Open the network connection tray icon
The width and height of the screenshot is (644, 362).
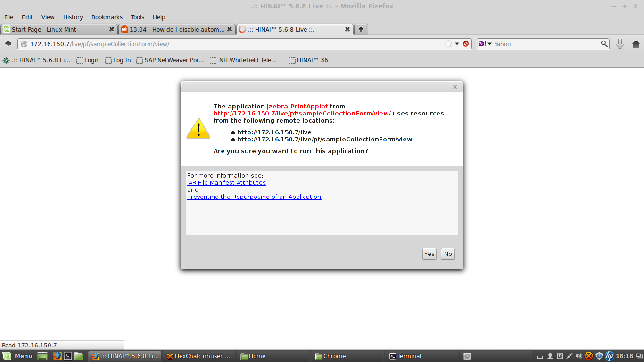pos(570,356)
